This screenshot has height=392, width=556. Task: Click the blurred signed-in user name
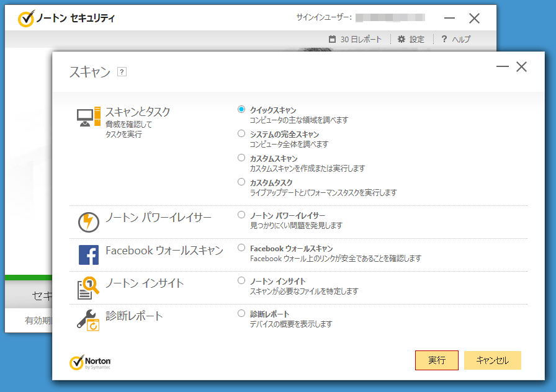[x=390, y=17]
